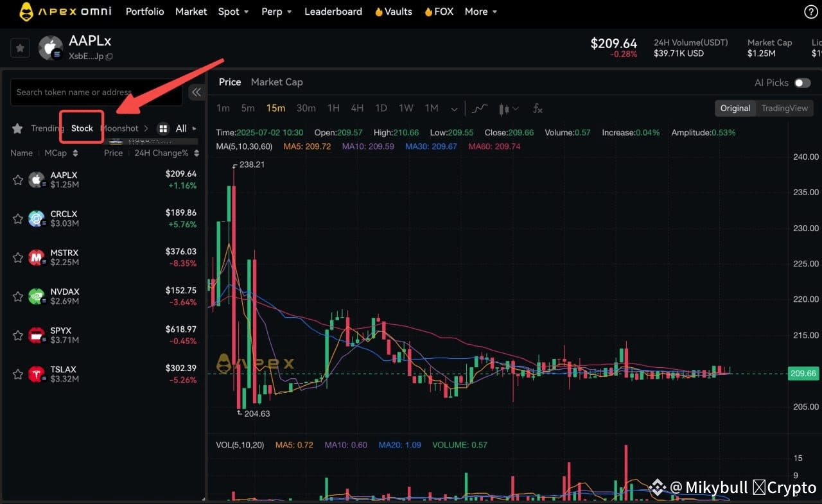Screen dimensions: 822x504
Task: Set chart timeframe to 4H
Action: pyautogui.click(x=357, y=109)
